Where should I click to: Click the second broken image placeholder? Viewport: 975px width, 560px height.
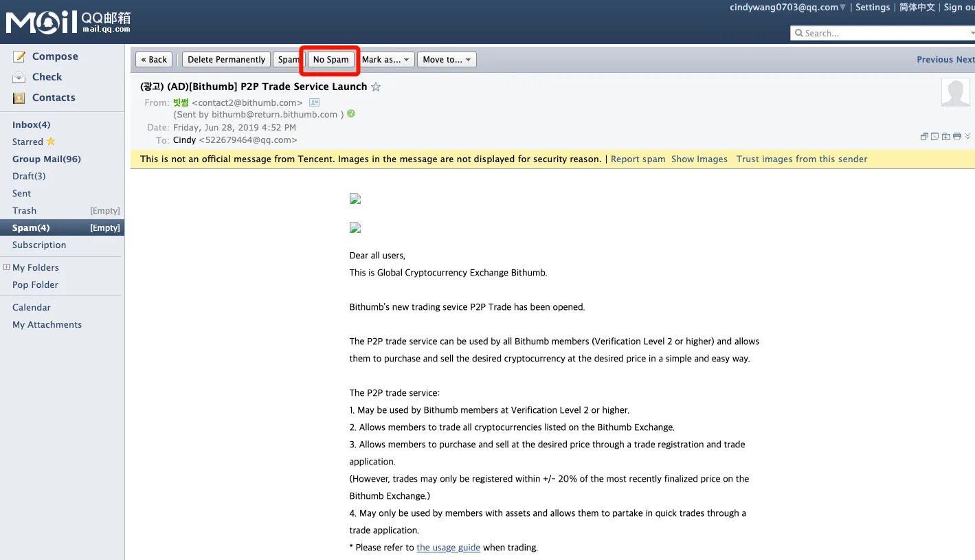(355, 227)
